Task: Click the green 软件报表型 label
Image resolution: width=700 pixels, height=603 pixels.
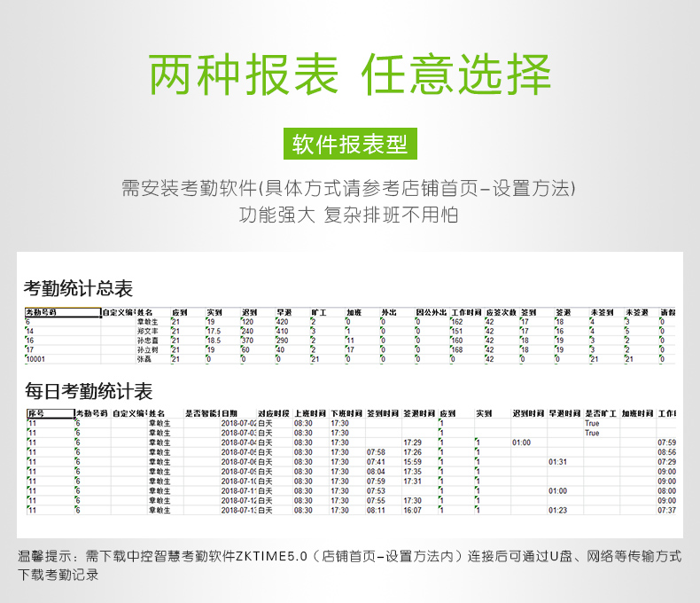Action: point(350,144)
